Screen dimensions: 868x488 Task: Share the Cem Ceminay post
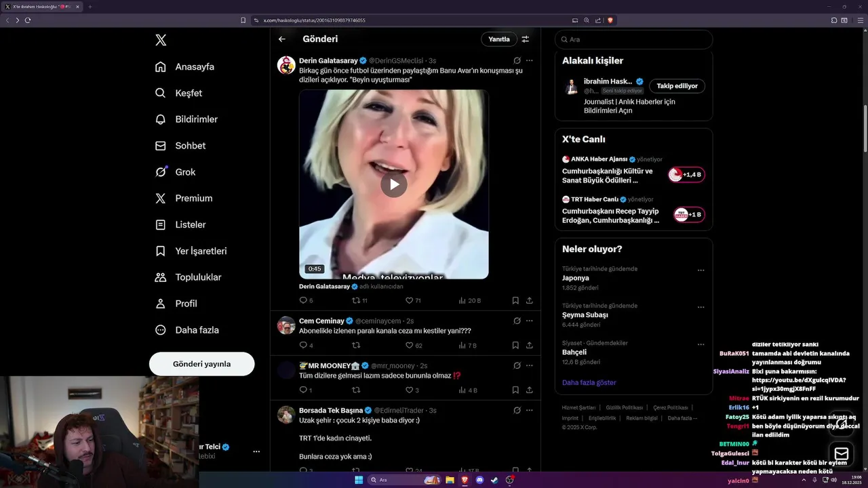[530, 346]
